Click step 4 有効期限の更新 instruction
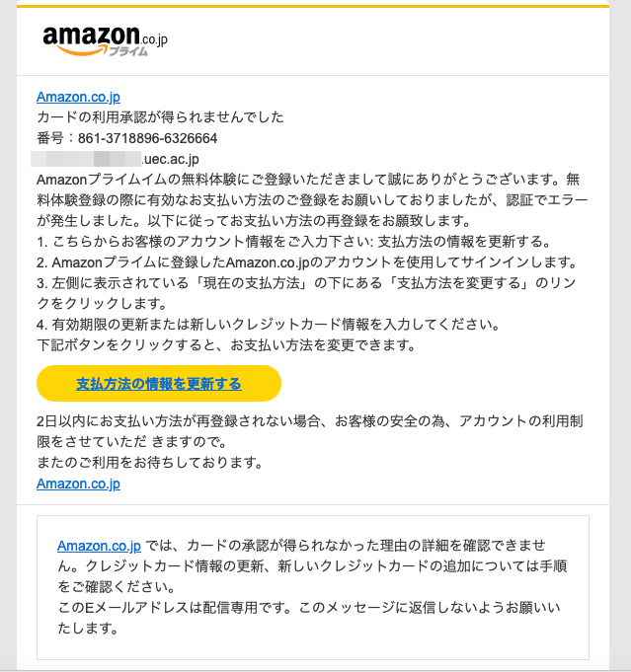 pos(268,325)
